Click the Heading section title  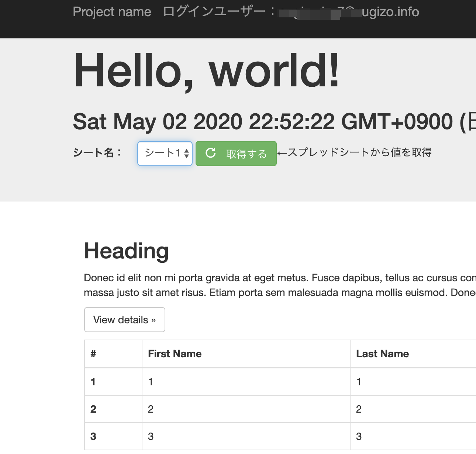126,251
